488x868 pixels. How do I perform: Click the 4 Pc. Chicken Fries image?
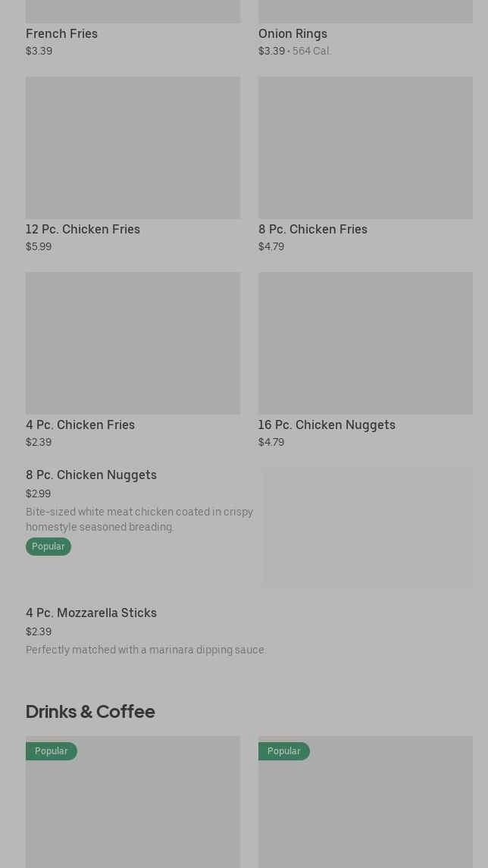click(133, 343)
